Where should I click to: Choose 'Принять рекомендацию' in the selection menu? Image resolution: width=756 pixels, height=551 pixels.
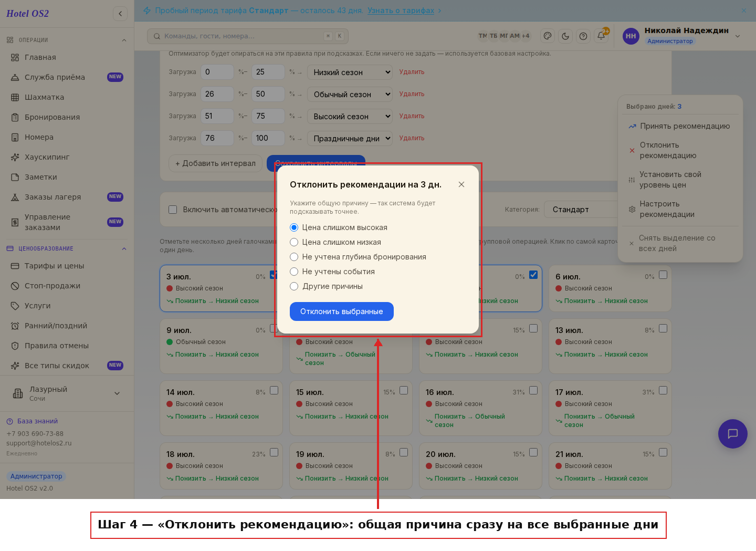pyautogui.click(x=680, y=126)
